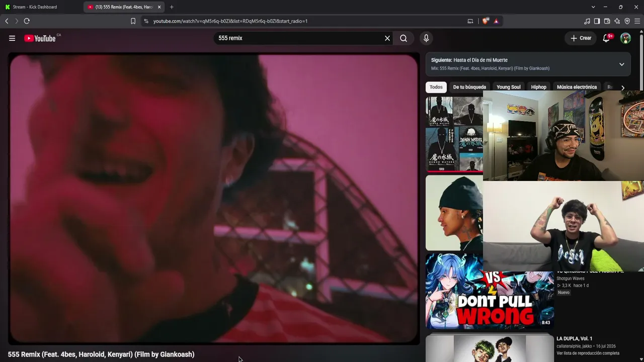Open a new browser tab
The height and width of the screenshot is (362, 644).
(172, 7)
